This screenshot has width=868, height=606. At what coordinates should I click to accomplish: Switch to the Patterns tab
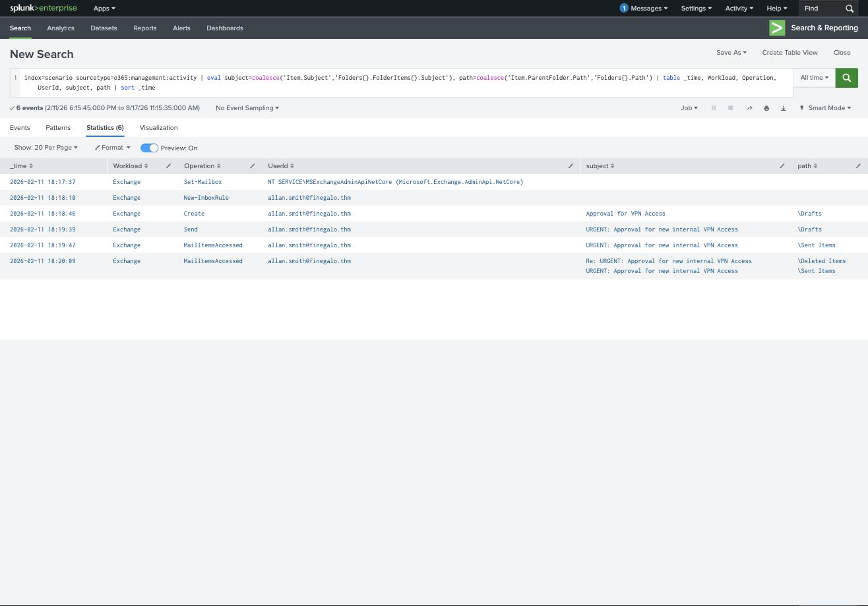pyautogui.click(x=58, y=128)
